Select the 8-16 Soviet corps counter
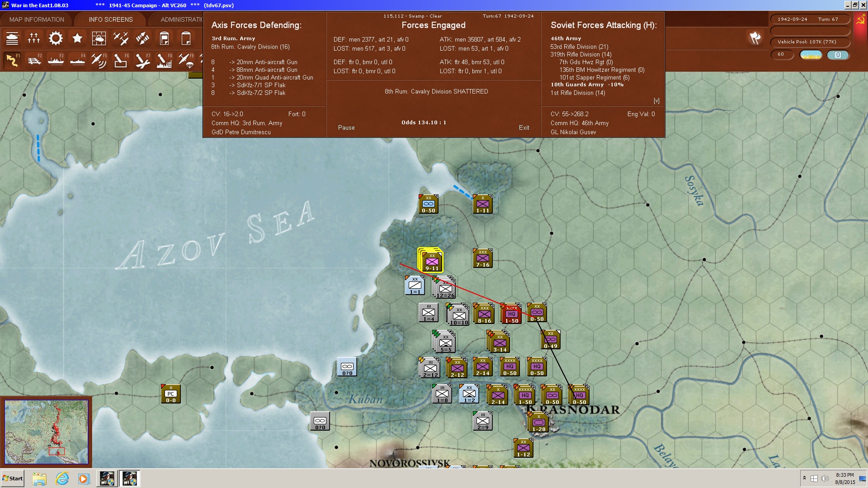868x488 pixels. pyautogui.click(x=484, y=314)
